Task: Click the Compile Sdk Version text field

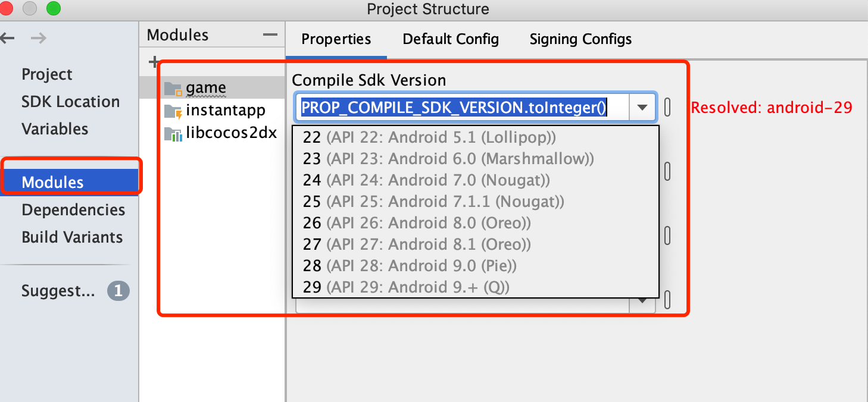Action: [x=462, y=108]
